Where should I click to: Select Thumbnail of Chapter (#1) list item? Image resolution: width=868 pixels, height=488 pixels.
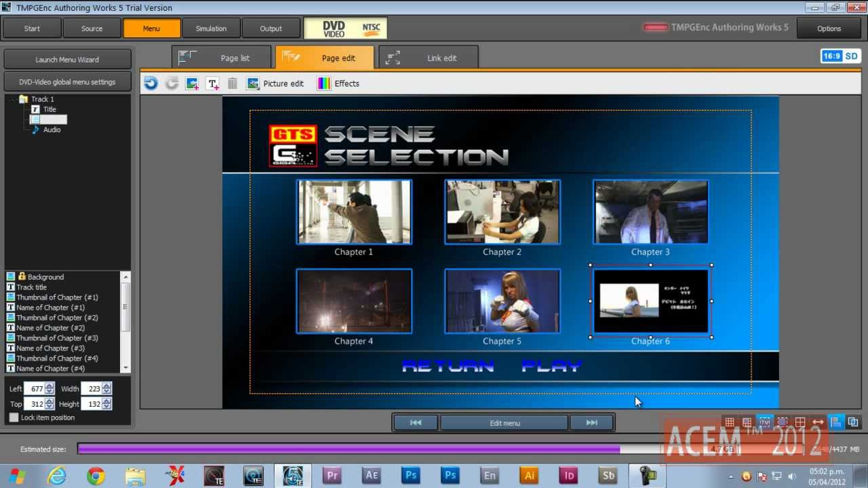(57, 297)
